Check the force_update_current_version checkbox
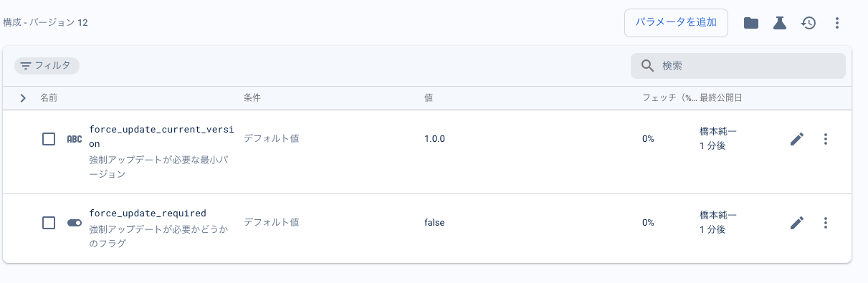 point(49,139)
